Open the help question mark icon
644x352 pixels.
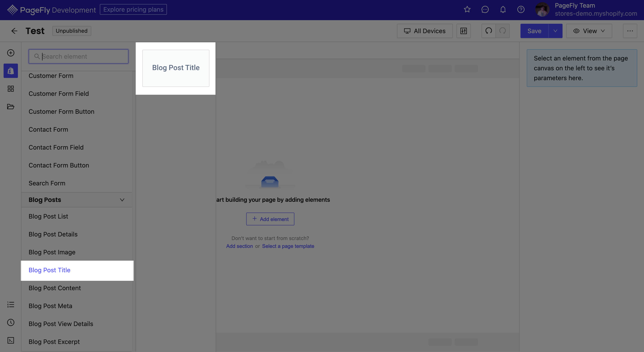pos(521,9)
